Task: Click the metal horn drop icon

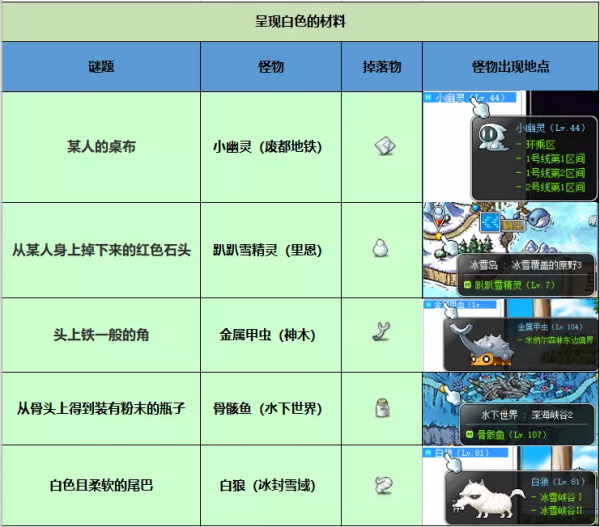Action: point(382,331)
